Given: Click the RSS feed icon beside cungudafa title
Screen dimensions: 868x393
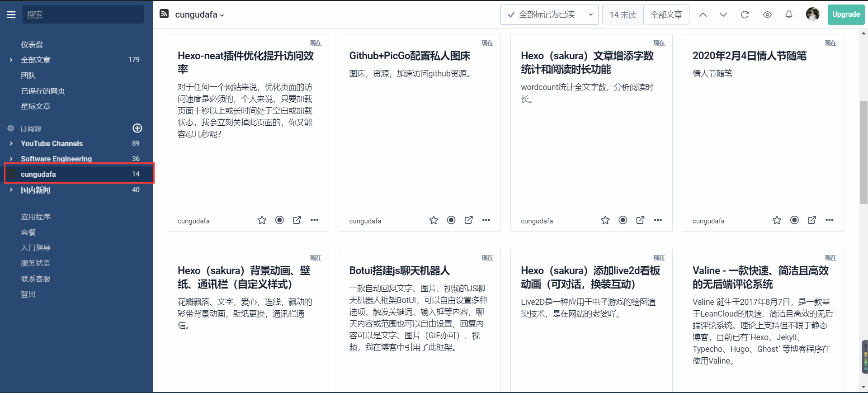Looking at the screenshot, I should [164, 14].
